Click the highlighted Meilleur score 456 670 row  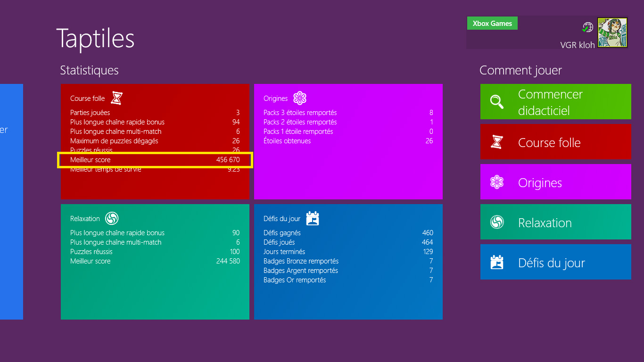pos(155,160)
